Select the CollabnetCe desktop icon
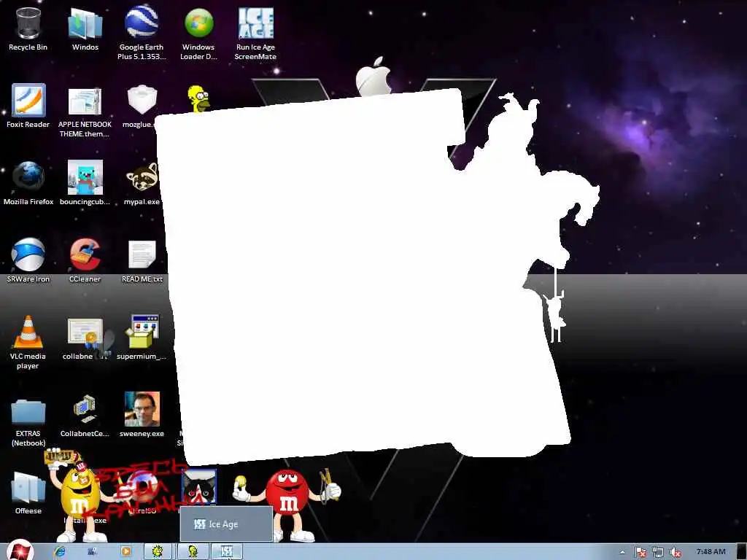The width and height of the screenshot is (747, 560). pyautogui.click(x=85, y=415)
